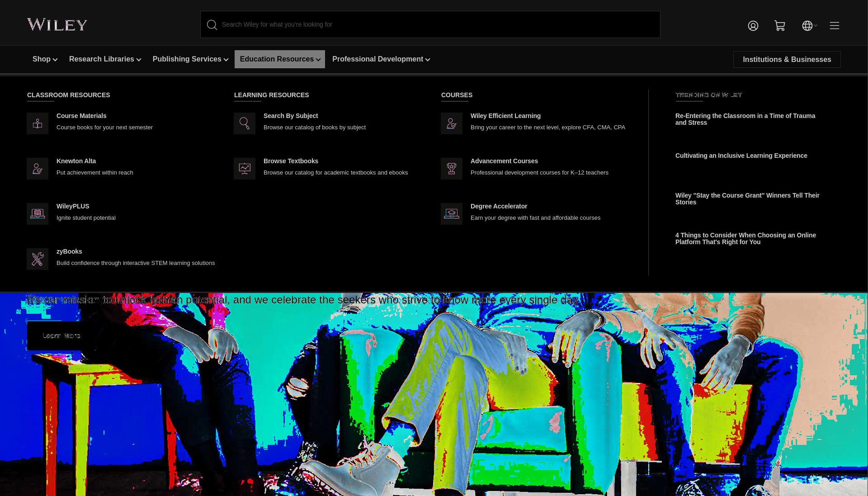Click the WileyPLUS laptop icon
868x496 pixels.
tap(38, 214)
